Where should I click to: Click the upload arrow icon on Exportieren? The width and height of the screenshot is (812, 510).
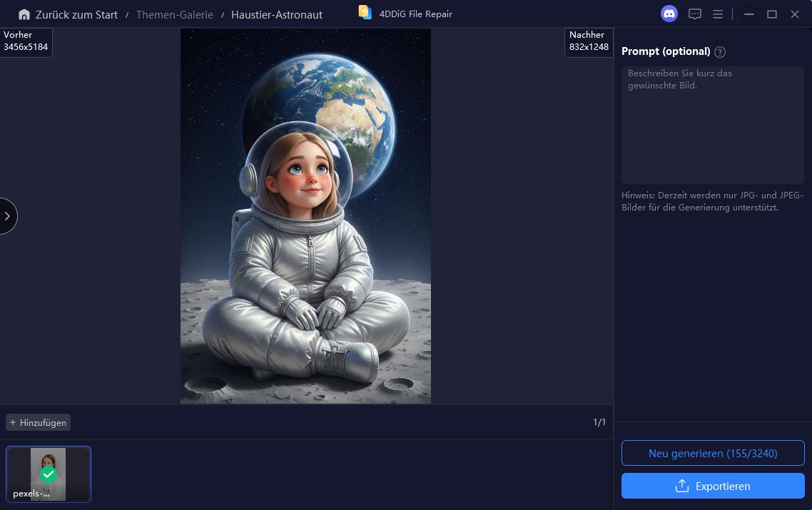tap(681, 486)
